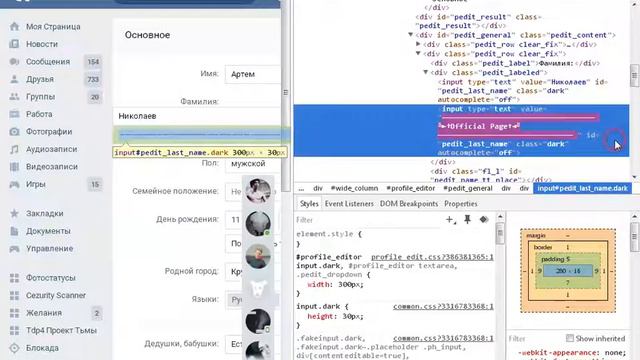Open Моя Страница home icon
The height and width of the screenshot is (360, 640).
click(x=14, y=27)
